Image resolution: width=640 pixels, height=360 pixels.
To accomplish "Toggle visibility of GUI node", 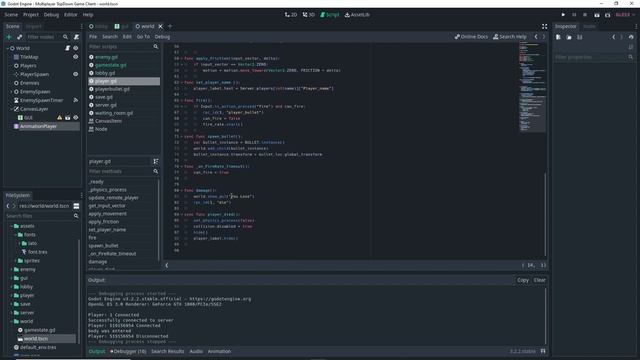I will (76, 118).
